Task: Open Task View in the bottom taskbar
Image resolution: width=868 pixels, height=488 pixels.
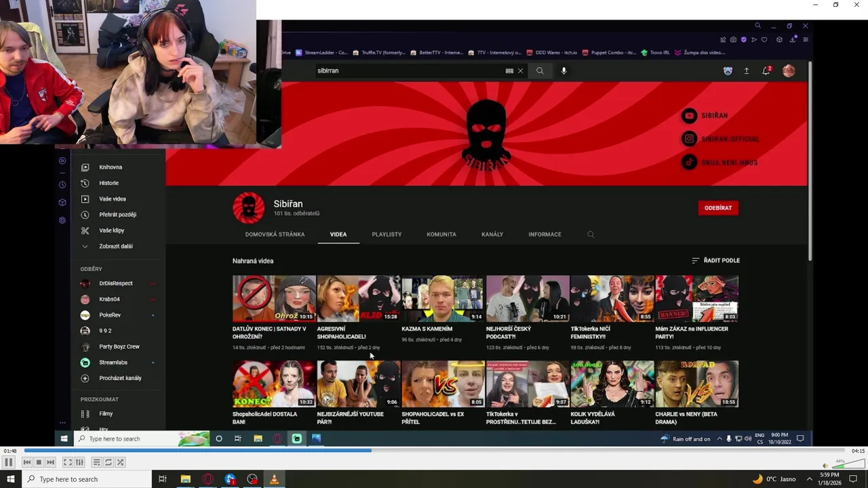Action: coord(163,479)
